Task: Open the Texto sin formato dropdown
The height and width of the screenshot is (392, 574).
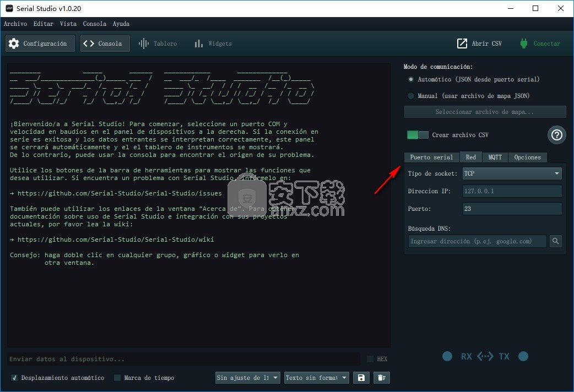Action: pos(317,378)
